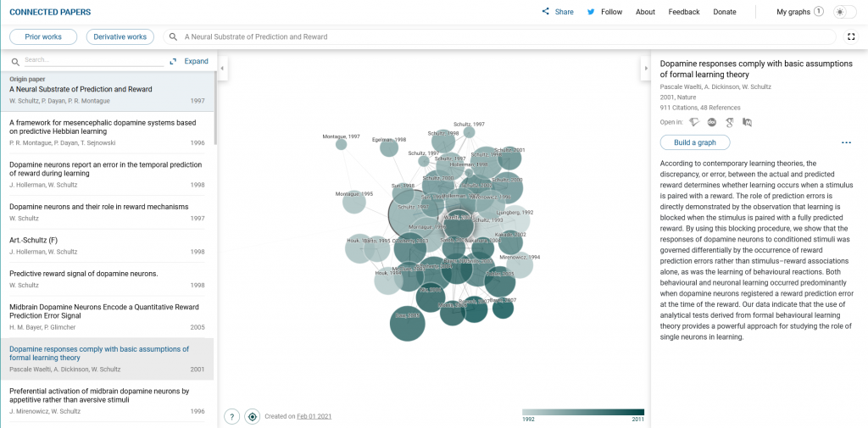This screenshot has width=868, height=428.
Task: Open the three-dot more options menu
Action: [846, 142]
